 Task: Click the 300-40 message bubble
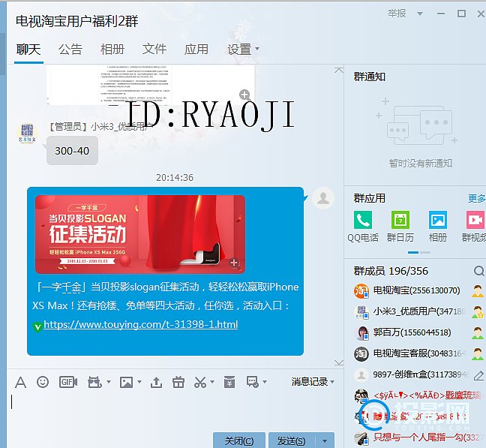[72, 151]
